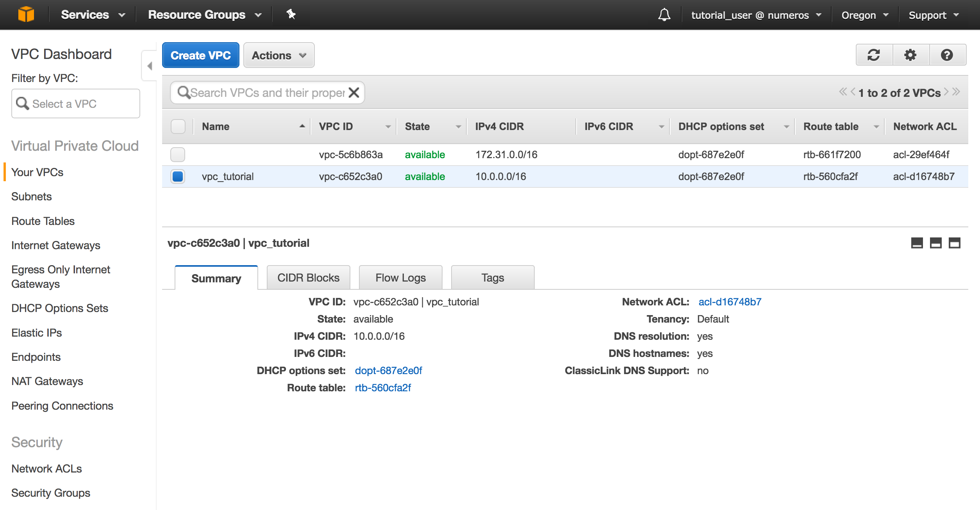The width and height of the screenshot is (980, 510).
Task: Uncheck the vpc_tutorial row checkbox
Action: [178, 177]
